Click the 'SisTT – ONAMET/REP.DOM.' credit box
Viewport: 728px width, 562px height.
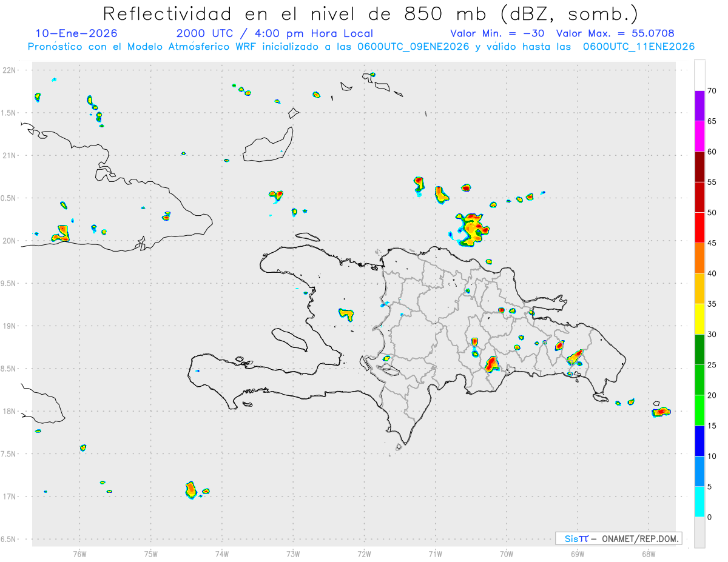[x=618, y=538]
